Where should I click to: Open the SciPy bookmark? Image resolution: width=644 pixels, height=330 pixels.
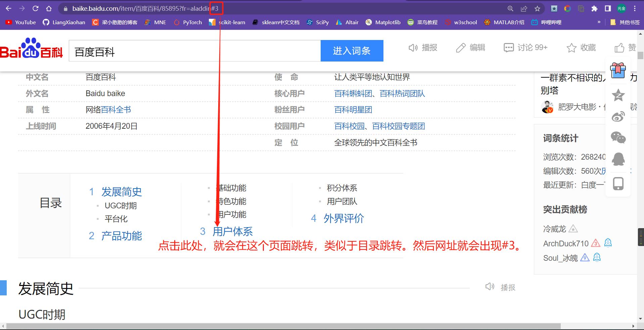point(318,22)
